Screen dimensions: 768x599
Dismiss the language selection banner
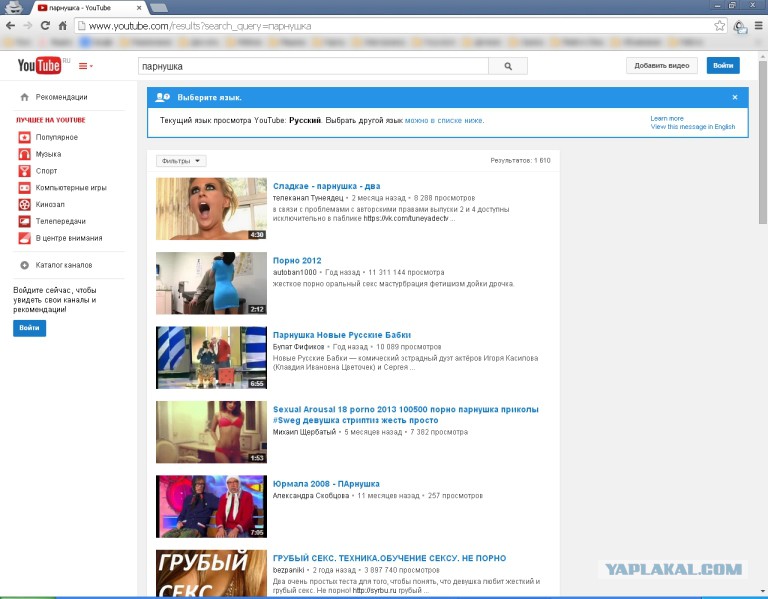pyautogui.click(x=734, y=97)
